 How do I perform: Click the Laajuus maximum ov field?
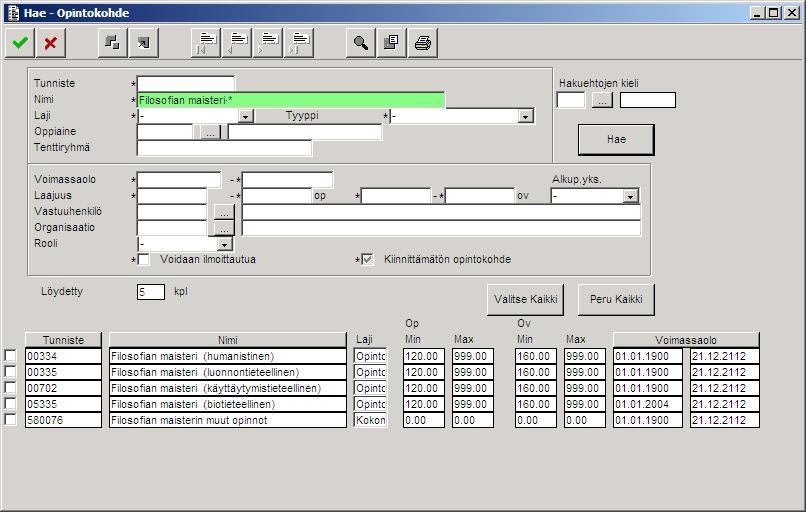coord(480,196)
